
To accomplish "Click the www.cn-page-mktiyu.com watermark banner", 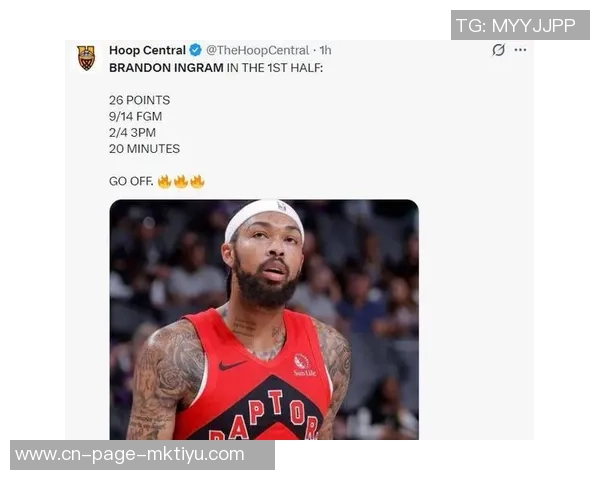I will (x=142, y=455).
